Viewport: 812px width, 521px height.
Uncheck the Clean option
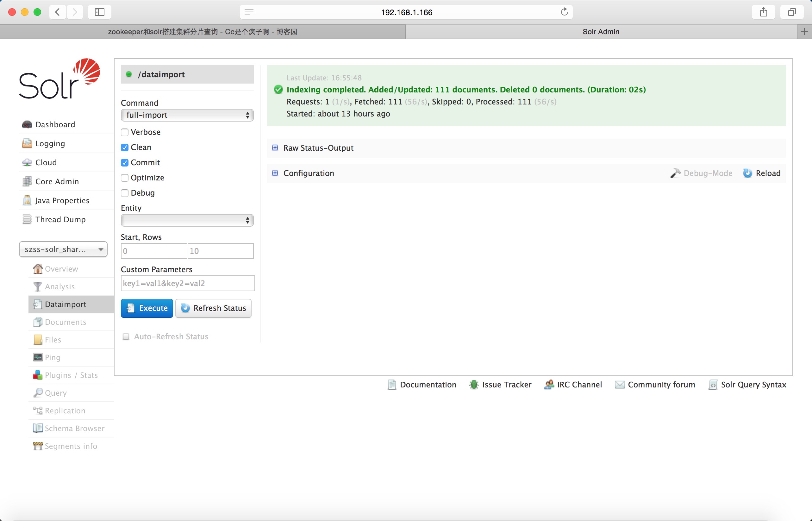click(x=124, y=148)
